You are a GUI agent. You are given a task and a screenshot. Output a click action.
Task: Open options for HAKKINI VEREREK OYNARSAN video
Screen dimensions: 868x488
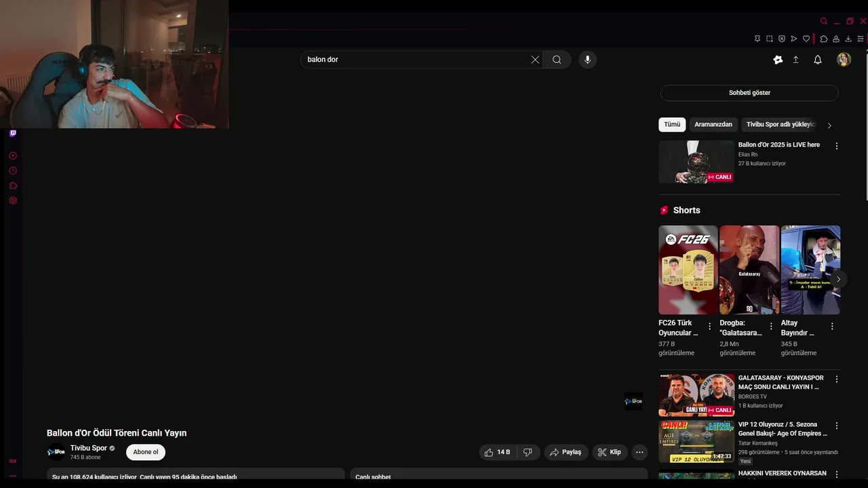coord(836,474)
